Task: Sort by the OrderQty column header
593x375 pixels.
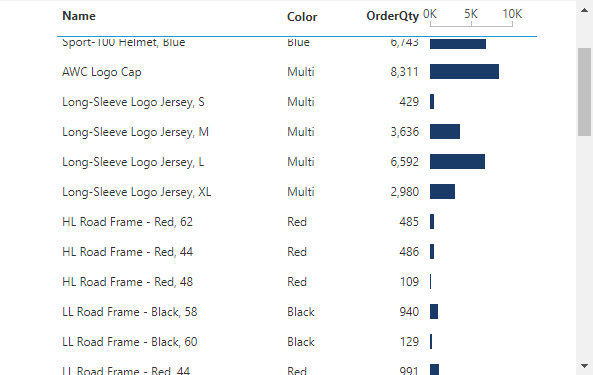Action: click(393, 16)
